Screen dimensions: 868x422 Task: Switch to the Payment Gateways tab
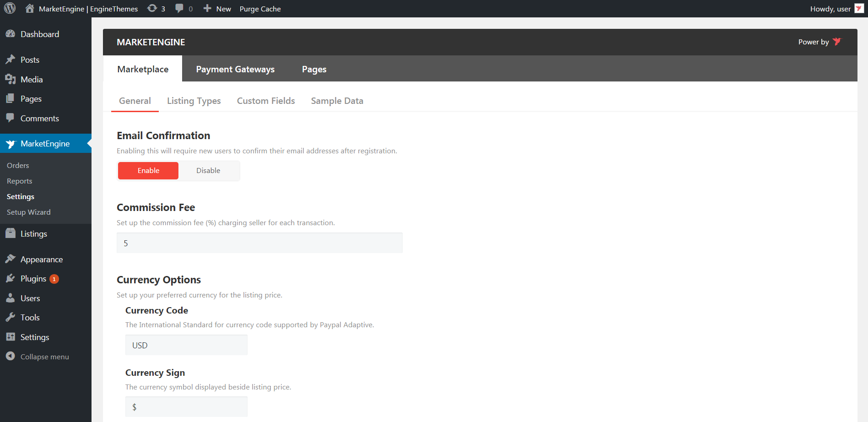coord(235,69)
